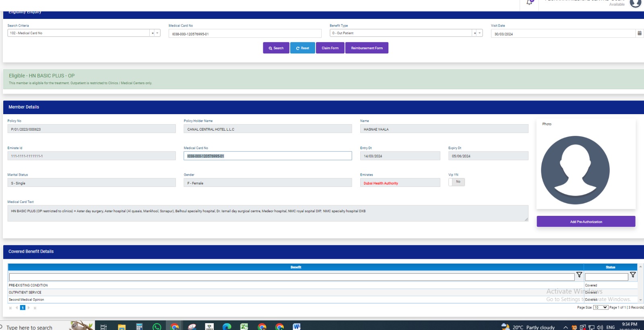The width and height of the screenshot is (644, 330).
Task: Go to the next page of benefits
Action: tap(29, 308)
